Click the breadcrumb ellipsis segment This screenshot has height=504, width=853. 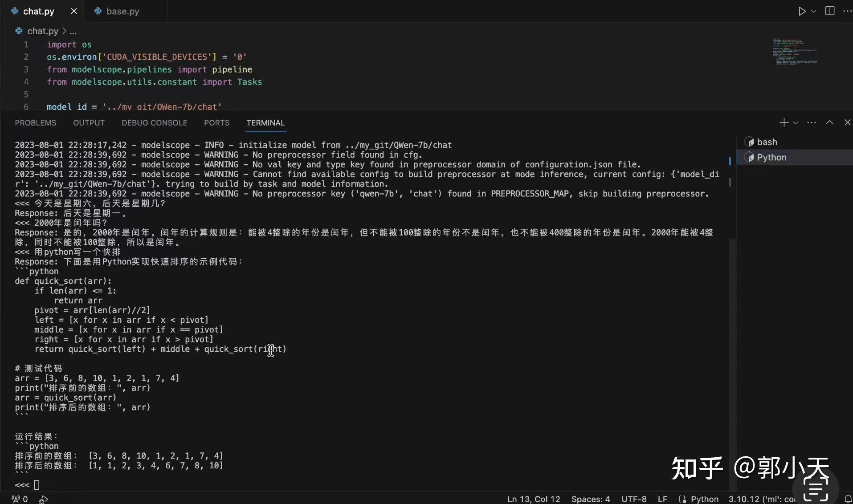(73, 31)
